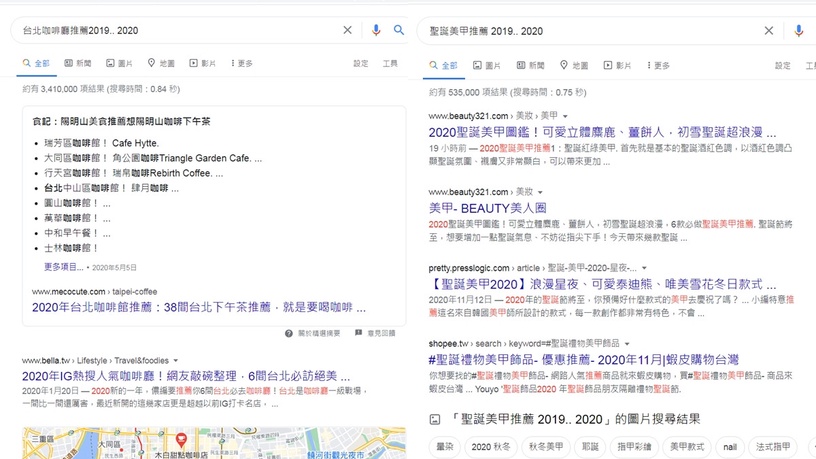Click the 意見回饋 feedback link
This screenshot has height=459, width=816.
pos(375,333)
